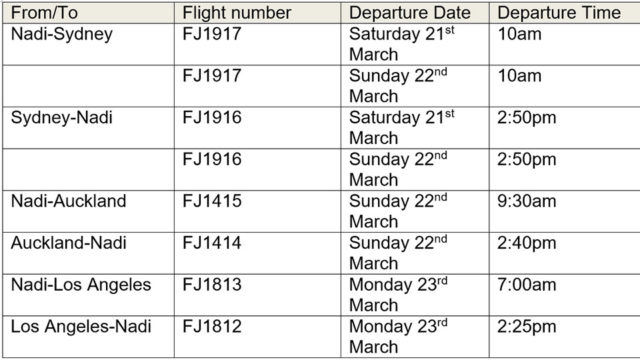Select the 2:40pm departure time cell
Image resolution: width=640 pixels, height=360 pixels.
coord(565,253)
